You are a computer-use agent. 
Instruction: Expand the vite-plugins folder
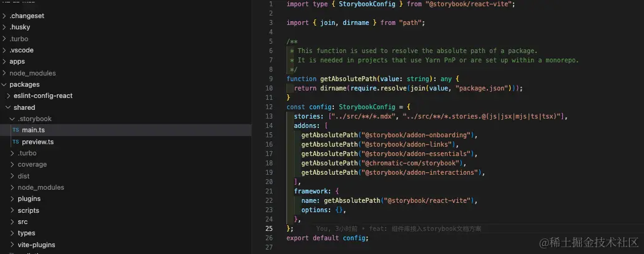pos(36,245)
